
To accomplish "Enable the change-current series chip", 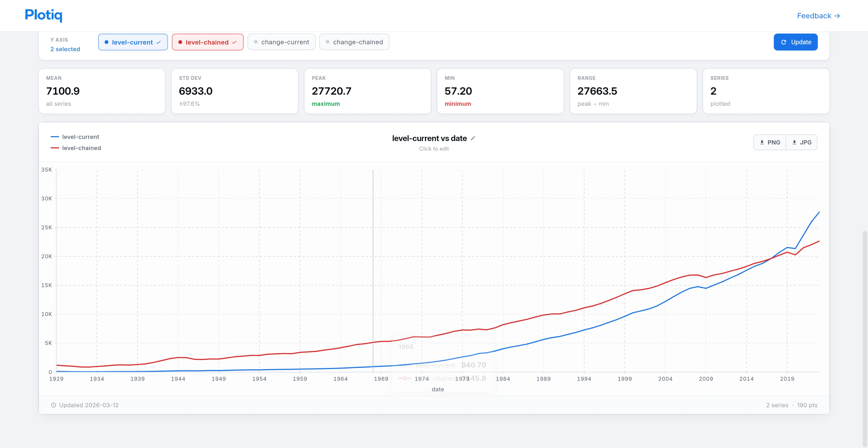I will (281, 42).
